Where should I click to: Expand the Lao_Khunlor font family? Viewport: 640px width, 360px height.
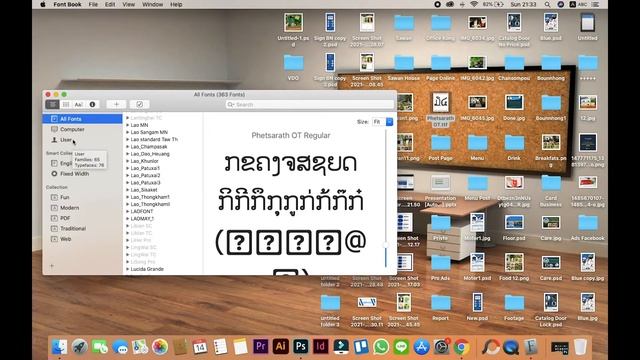coord(127,161)
